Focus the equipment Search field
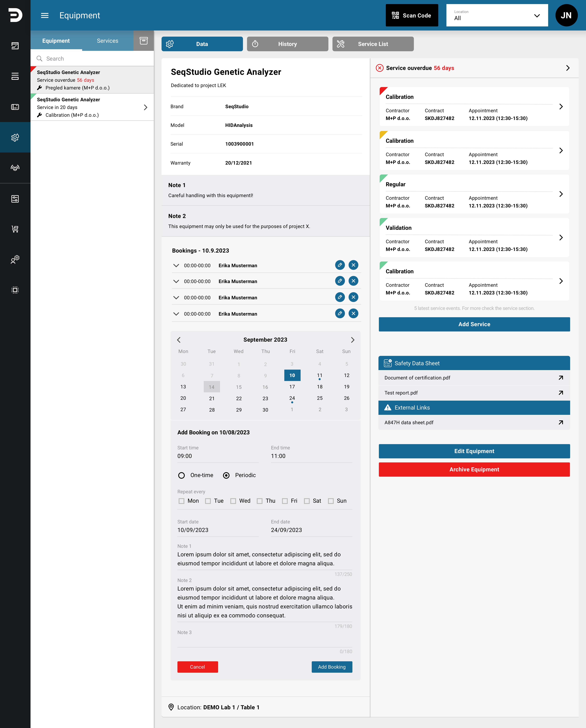This screenshot has height=728, width=586. 92,59
